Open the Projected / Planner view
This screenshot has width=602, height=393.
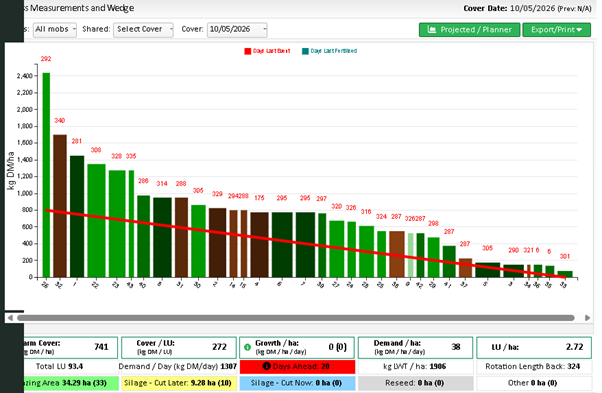[469, 30]
